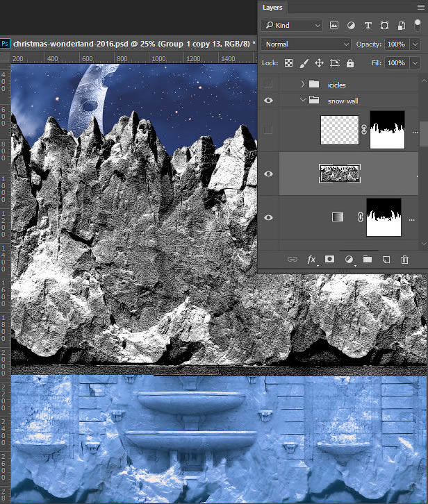Click the lock image pixels brush icon
Viewport: 428px width, 504px height.
point(304,63)
